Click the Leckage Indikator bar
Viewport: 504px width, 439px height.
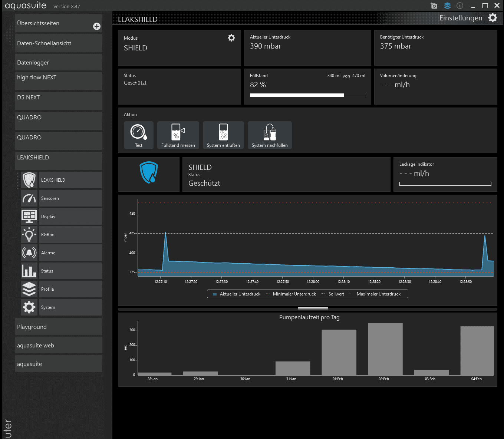445,184
